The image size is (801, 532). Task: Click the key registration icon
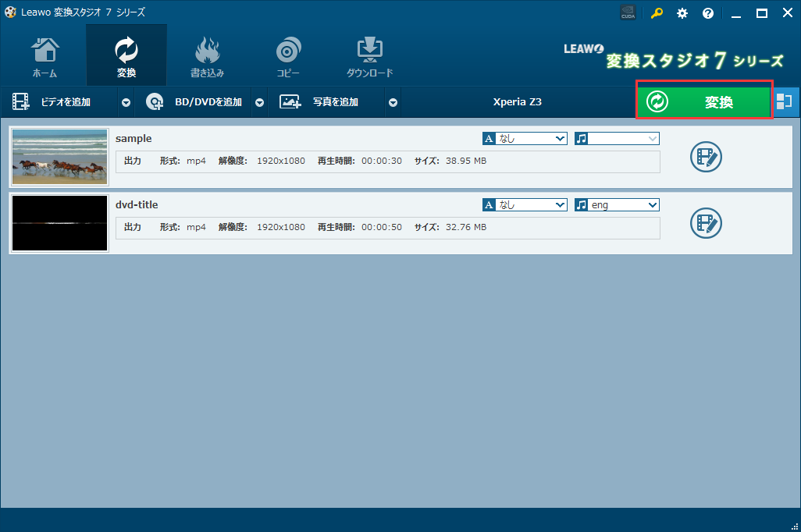coord(657,12)
